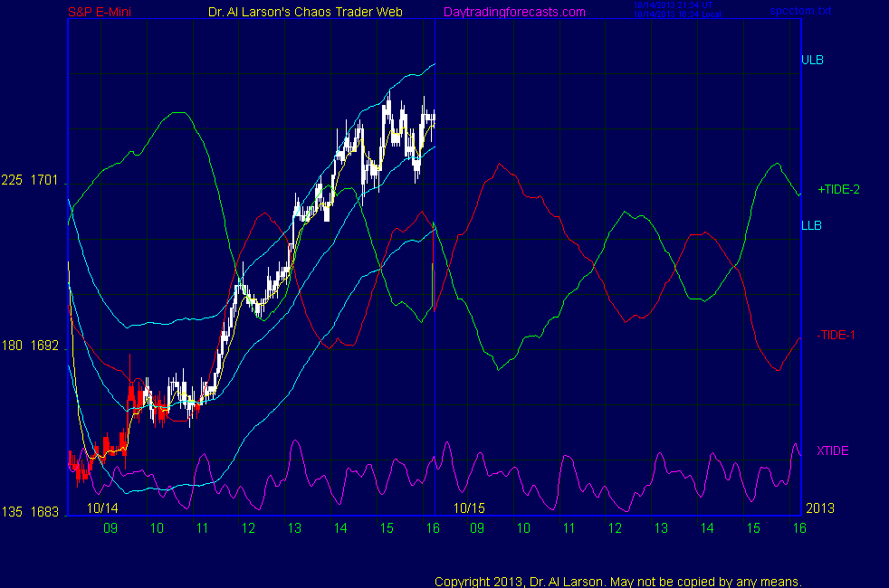
Task: Click the 2013 year label
Action: [820, 508]
